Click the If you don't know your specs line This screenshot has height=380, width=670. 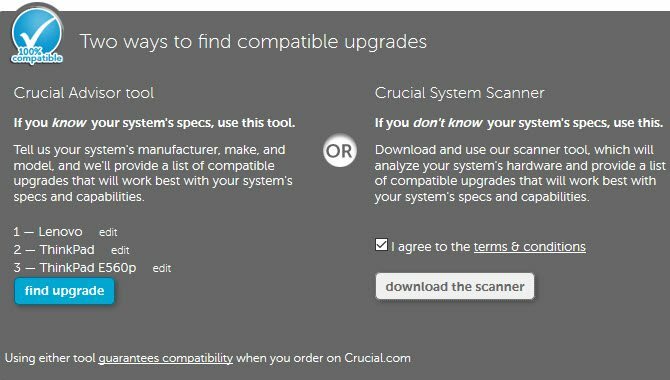coord(519,123)
